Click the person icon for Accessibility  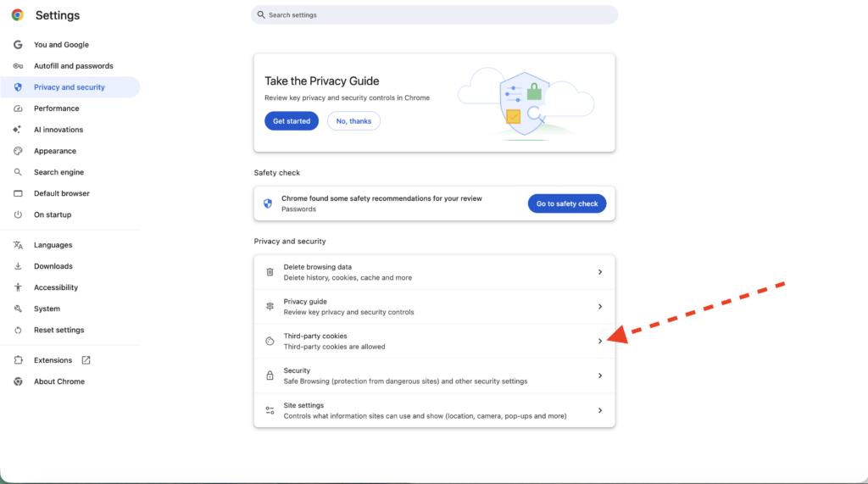(x=18, y=287)
